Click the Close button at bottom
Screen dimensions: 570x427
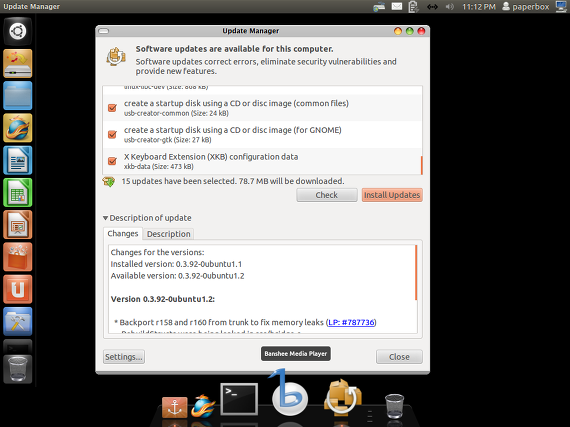coord(399,357)
